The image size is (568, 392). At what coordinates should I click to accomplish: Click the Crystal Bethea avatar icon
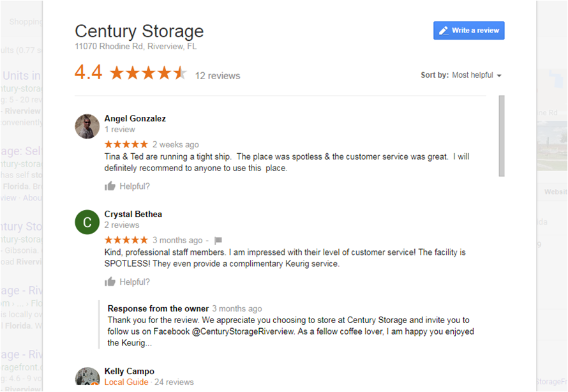pos(87,222)
